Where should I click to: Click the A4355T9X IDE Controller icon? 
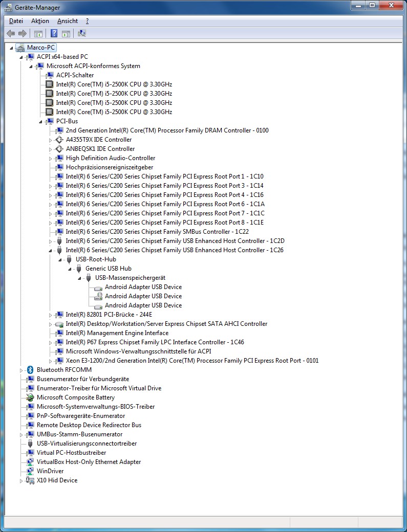[x=59, y=140]
